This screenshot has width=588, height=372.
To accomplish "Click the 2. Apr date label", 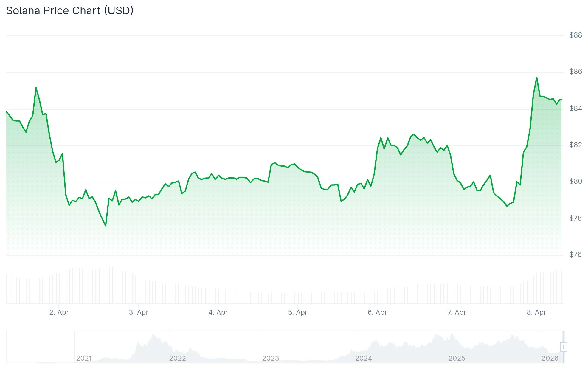I will point(59,312).
